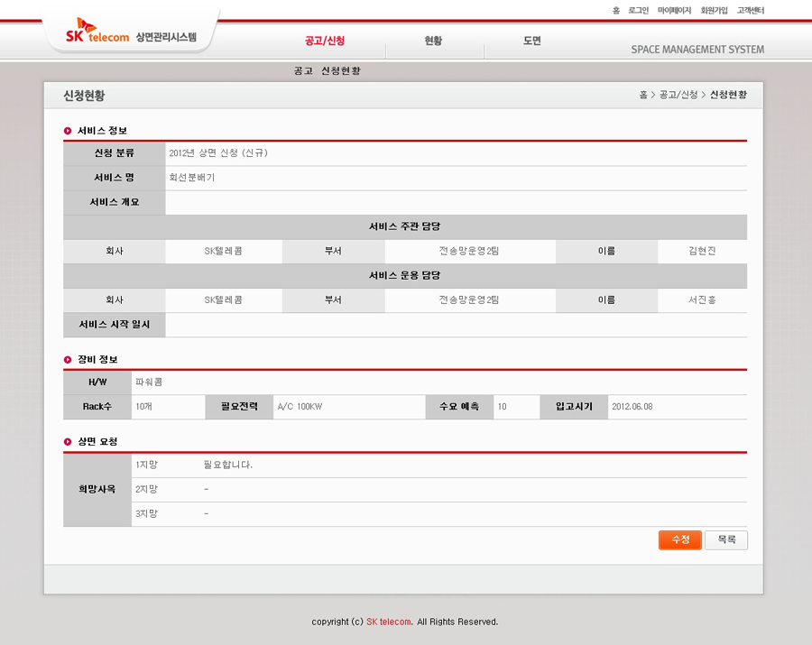The width and height of the screenshot is (812, 645).
Task: Click the 1지망 text 필요합니다.
Action: (x=228, y=465)
